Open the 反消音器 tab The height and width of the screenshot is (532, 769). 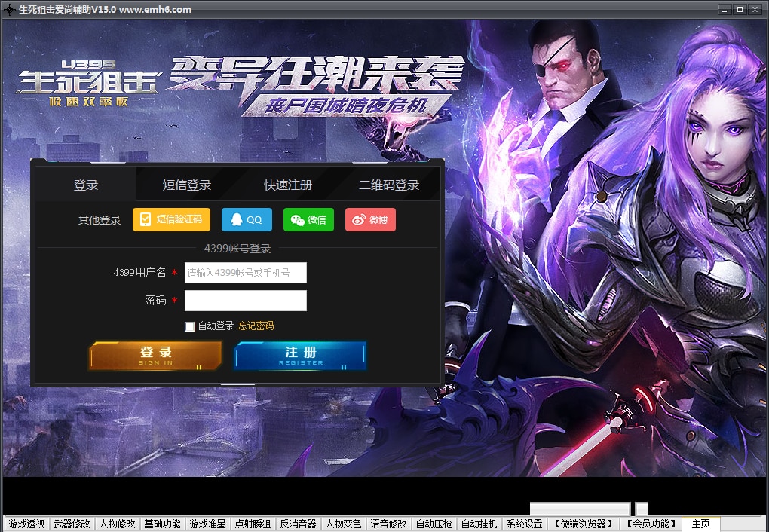tap(299, 524)
